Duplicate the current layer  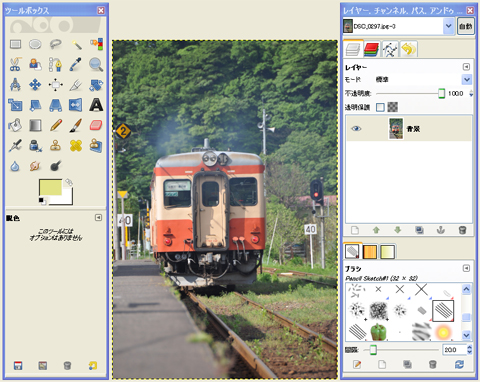(x=419, y=230)
